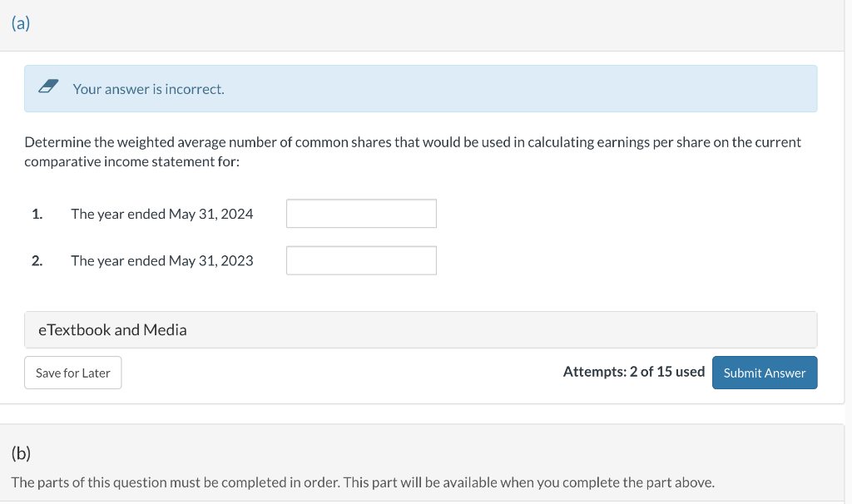Click the 'The year ended May 31, 2023' label
The height and width of the screenshot is (504, 852).
[x=161, y=260]
